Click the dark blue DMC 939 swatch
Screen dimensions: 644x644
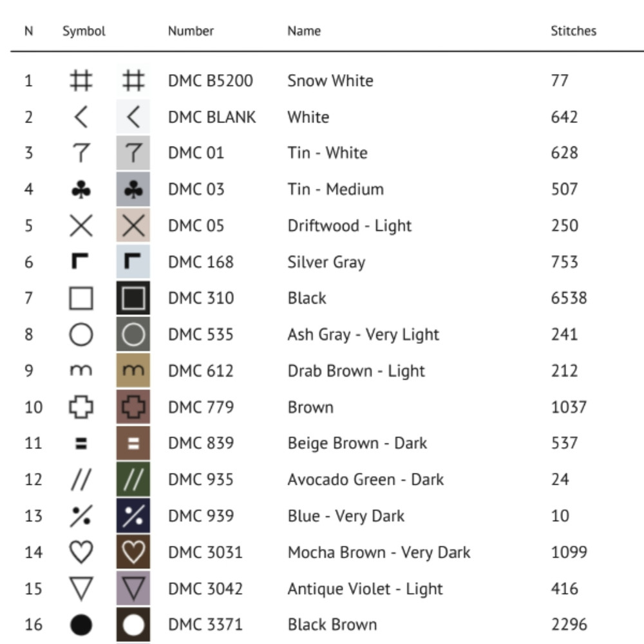(133, 516)
